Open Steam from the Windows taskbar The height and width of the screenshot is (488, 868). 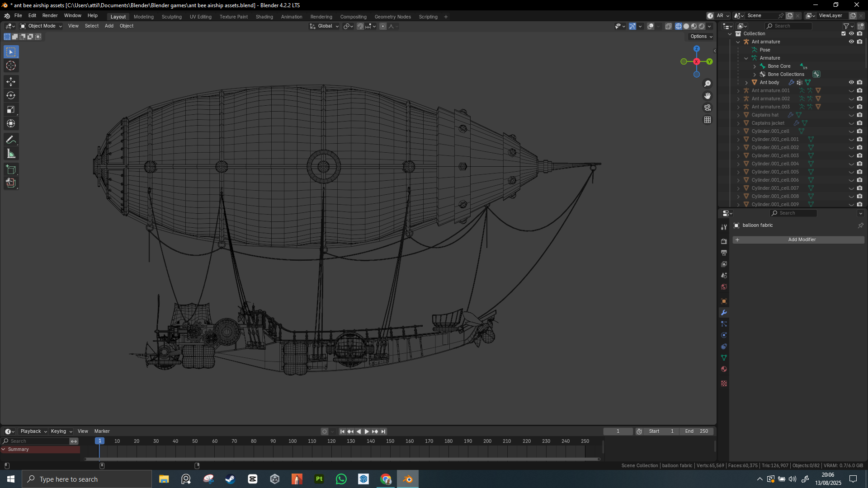point(230,479)
